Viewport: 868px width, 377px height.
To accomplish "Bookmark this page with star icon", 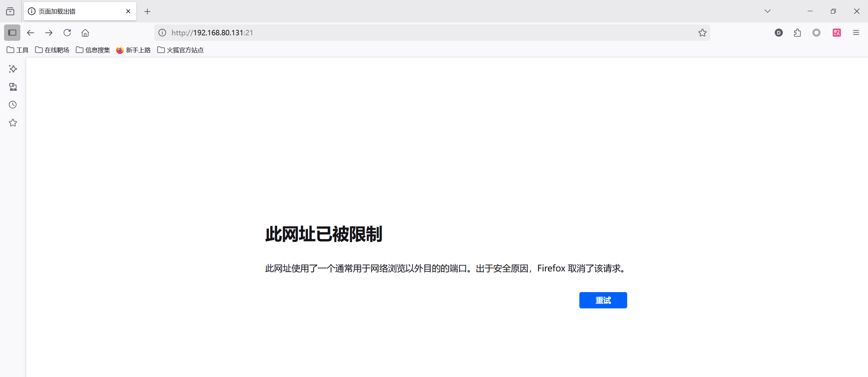I will 702,33.
